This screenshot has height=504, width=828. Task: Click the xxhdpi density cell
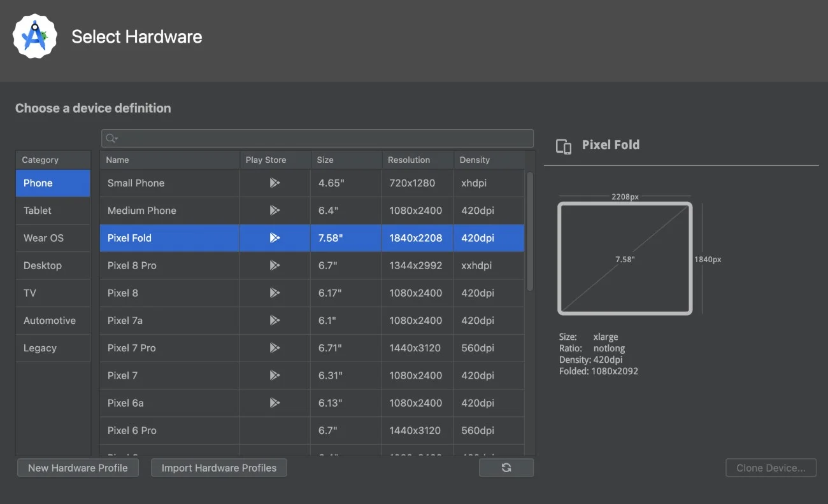click(x=489, y=265)
